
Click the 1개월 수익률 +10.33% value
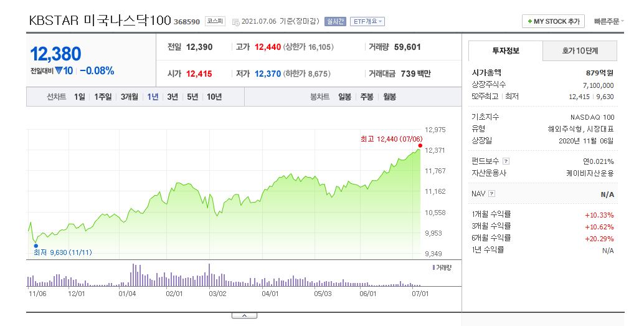coord(599,215)
